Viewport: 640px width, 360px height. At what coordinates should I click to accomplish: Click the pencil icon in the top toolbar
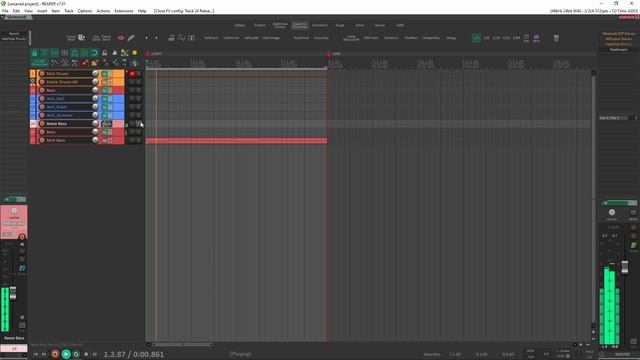[x=131, y=38]
